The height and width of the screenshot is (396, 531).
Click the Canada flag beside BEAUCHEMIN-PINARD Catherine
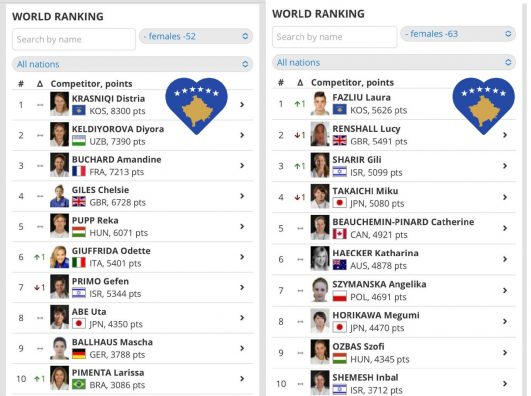[x=339, y=234]
